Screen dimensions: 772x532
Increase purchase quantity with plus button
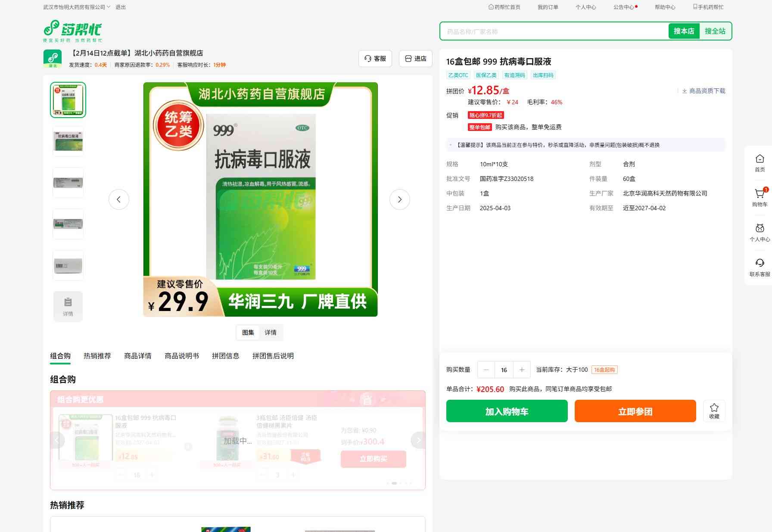pyautogui.click(x=522, y=370)
